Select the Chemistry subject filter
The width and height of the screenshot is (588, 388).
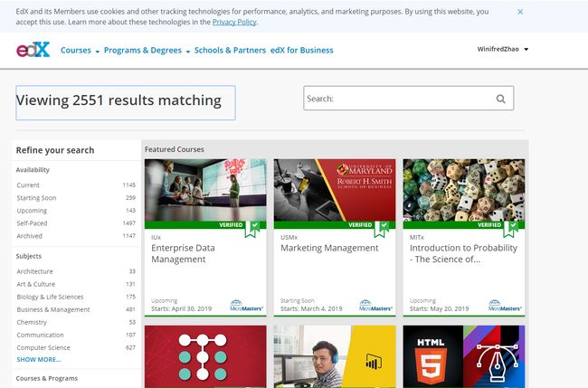pyautogui.click(x=76, y=322)
